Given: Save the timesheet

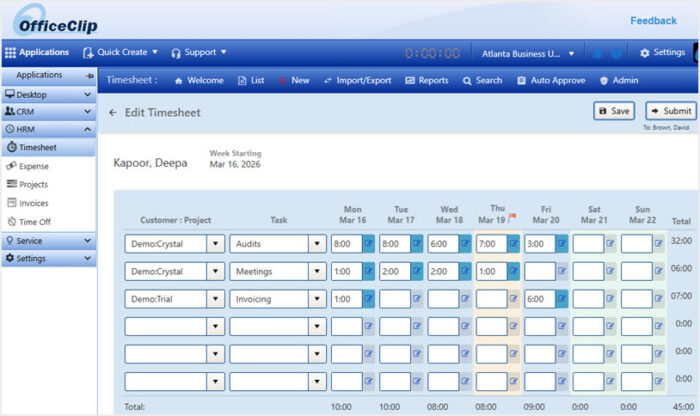Looking at the screenshot, I should (x=614, y=111).
